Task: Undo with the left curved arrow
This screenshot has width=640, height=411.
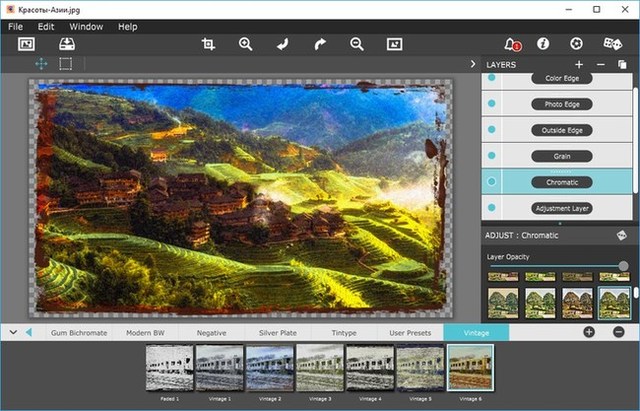Action: click(282, 44)
